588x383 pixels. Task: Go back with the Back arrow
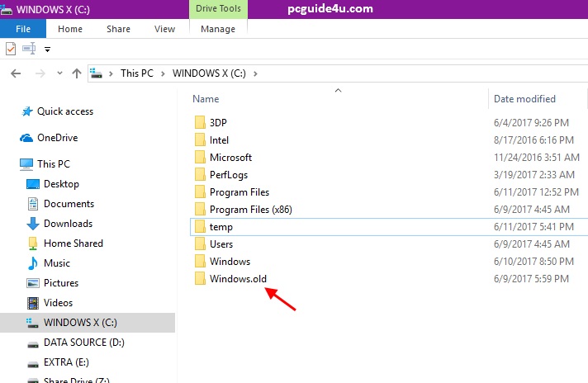[x=15, y=73]
